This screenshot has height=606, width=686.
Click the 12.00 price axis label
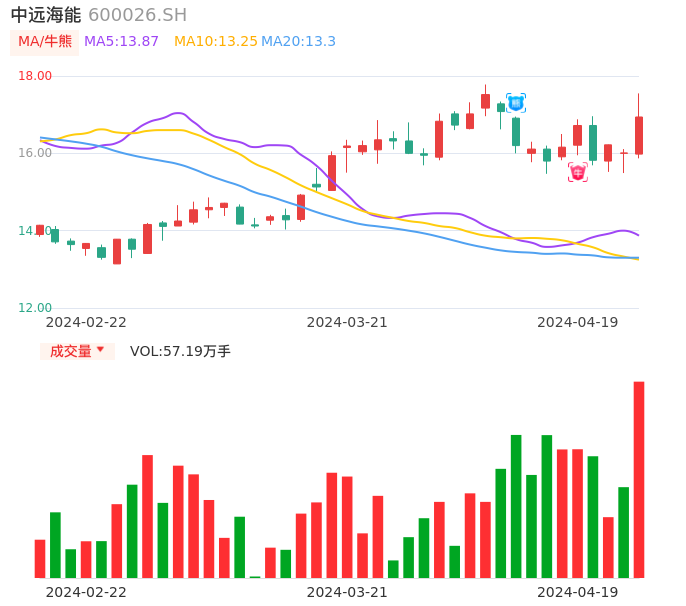pyautogui.click(x=35, y=308)
